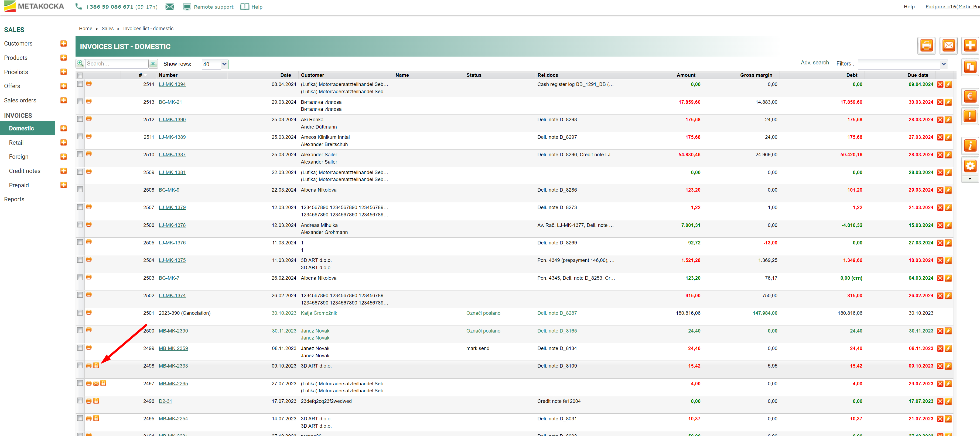Edit invoice BG-MK-21 with the pencil icon
980x436 pixels.
(x=948, y=102)
